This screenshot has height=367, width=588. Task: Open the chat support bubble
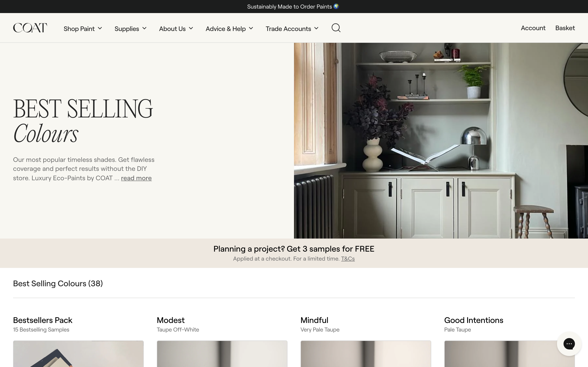click(x=569, y=344)
